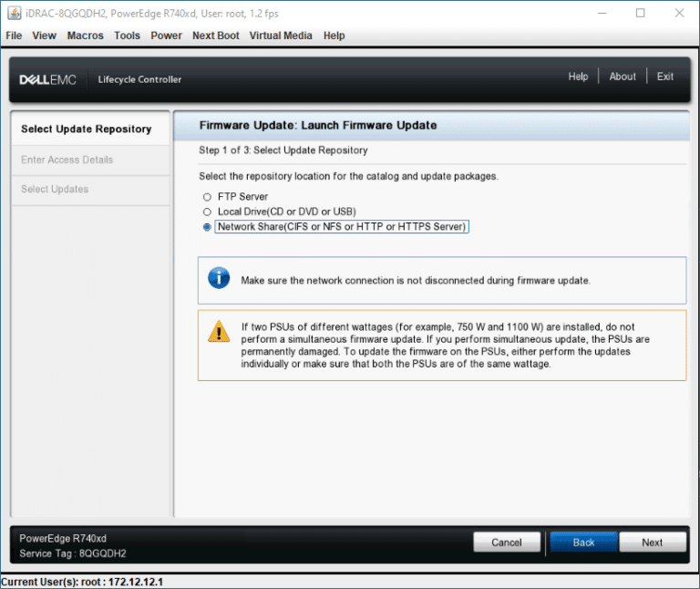Open the View menu
Viewport: 700px width, 589px height.
tap(44, 36)
